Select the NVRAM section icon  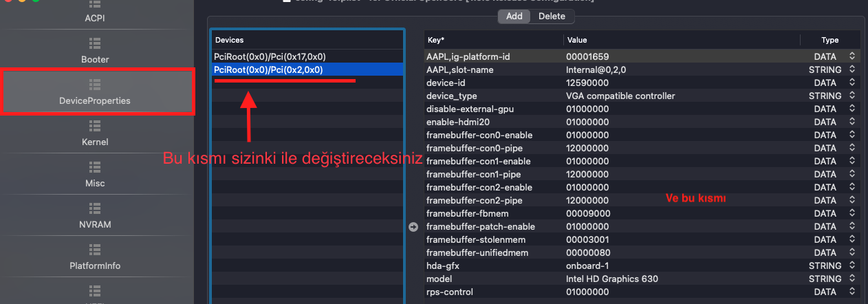95,208
